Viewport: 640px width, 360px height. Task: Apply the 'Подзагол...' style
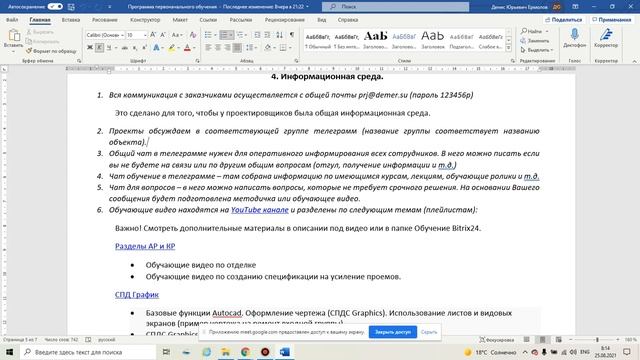click(x=461, y=41)
